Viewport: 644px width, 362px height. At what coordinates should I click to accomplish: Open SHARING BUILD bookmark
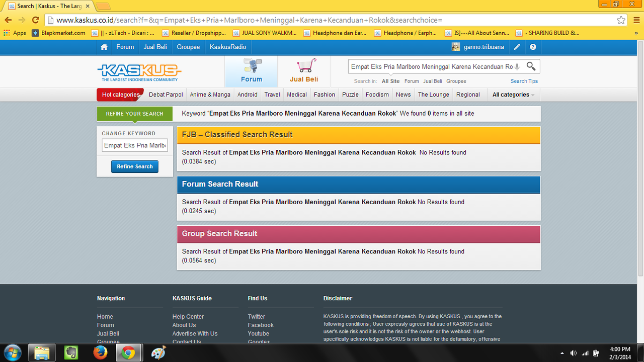coord(547,33)
